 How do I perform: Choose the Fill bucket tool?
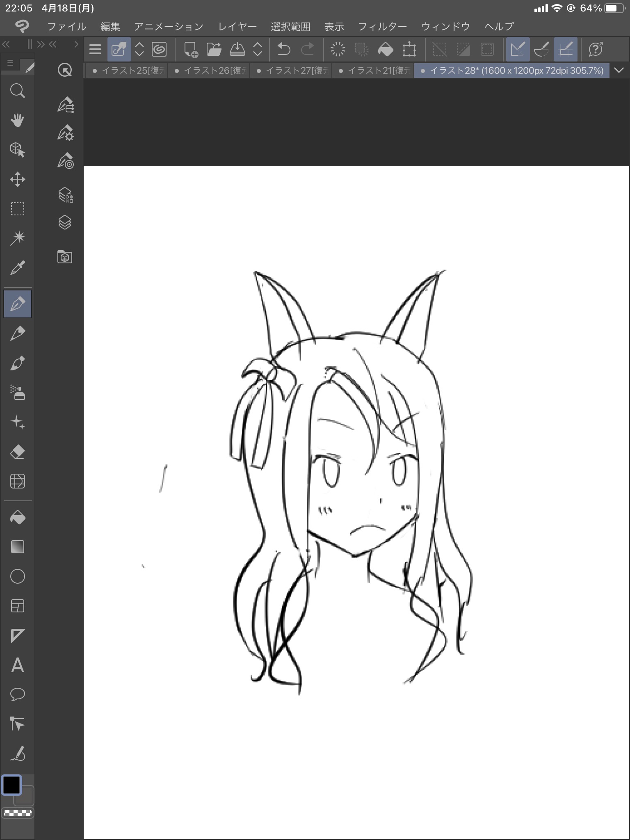point(17,518)
